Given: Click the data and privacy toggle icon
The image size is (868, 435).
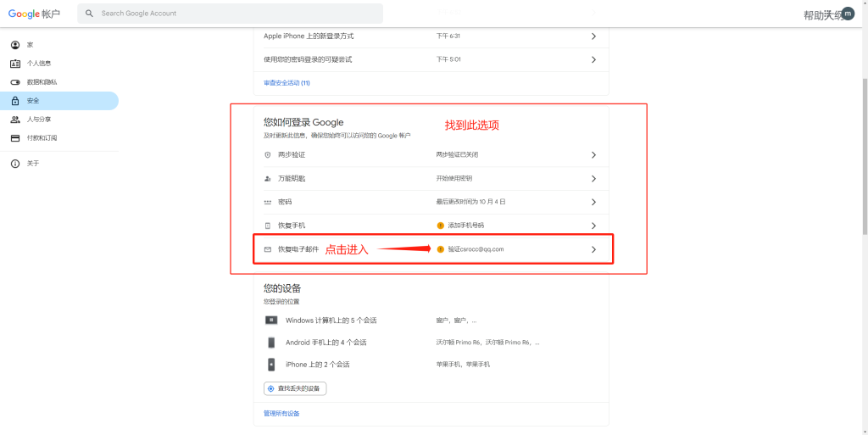Looking at the screenshot, I should pos(15,82).
